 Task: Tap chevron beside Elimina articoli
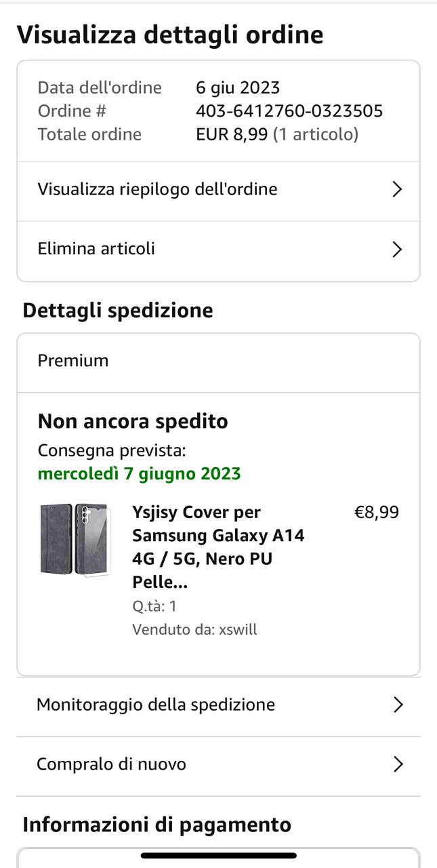pyautogui.click(x=398, y=250)
